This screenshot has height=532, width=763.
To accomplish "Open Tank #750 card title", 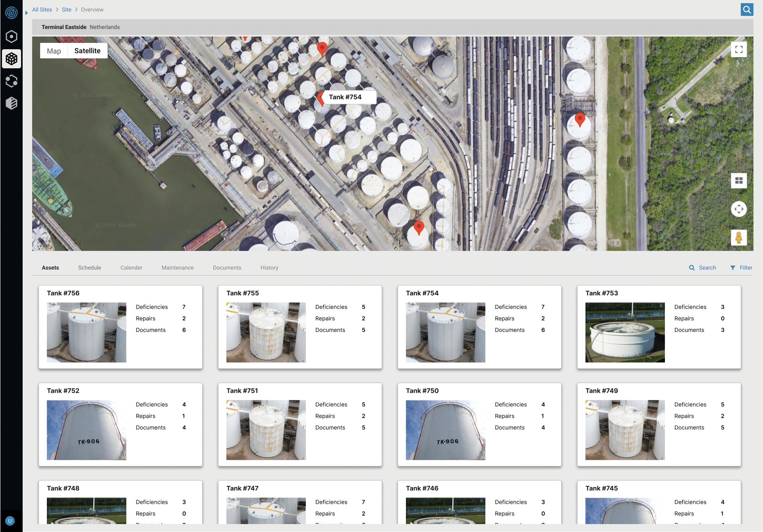I will click(422, 391).
